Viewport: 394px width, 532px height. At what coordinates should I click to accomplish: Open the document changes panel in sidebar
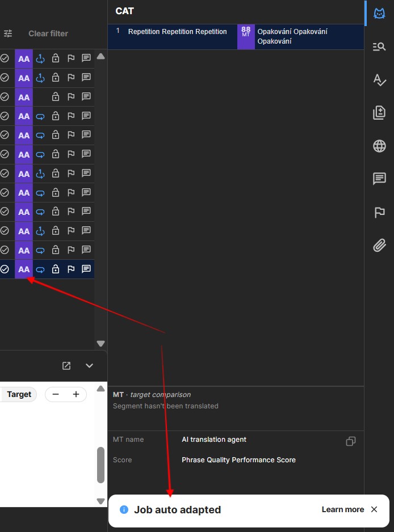click(x=379, y=113)
